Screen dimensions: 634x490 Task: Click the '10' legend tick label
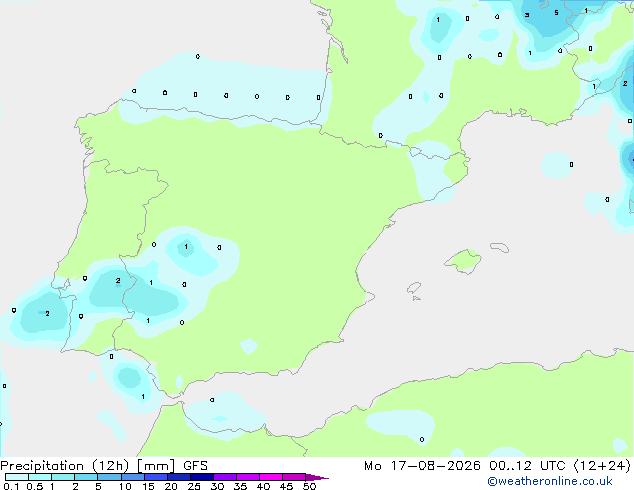click(125, 486)
